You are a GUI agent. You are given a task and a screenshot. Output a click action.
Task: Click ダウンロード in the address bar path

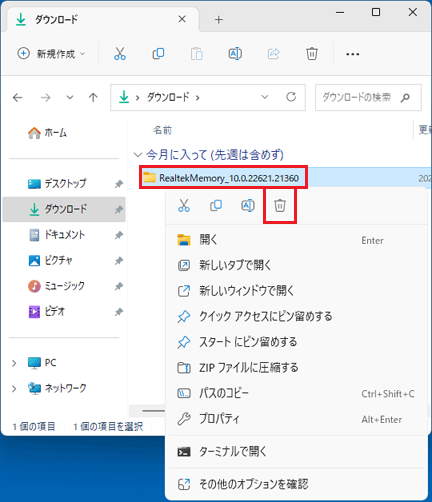coord(168,98)
